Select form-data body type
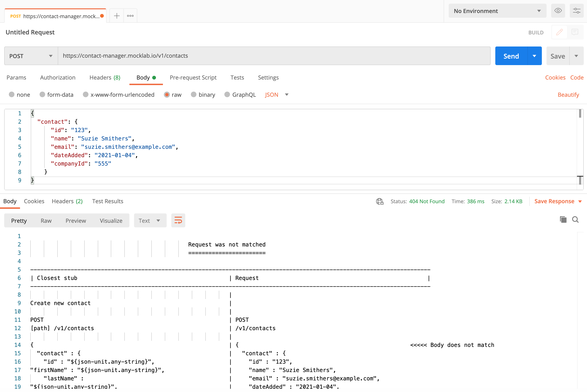This screenshot has width=587, height=392. coord(57,95)
